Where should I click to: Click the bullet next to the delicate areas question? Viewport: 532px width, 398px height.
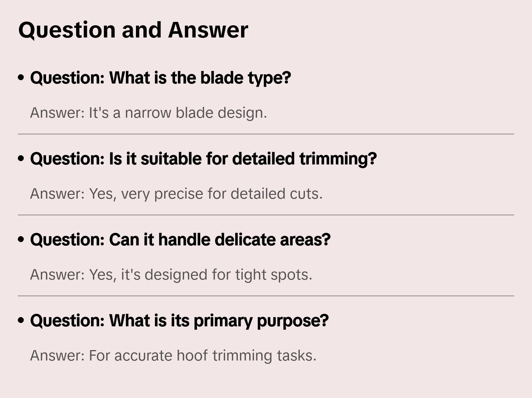coord(21,240)
